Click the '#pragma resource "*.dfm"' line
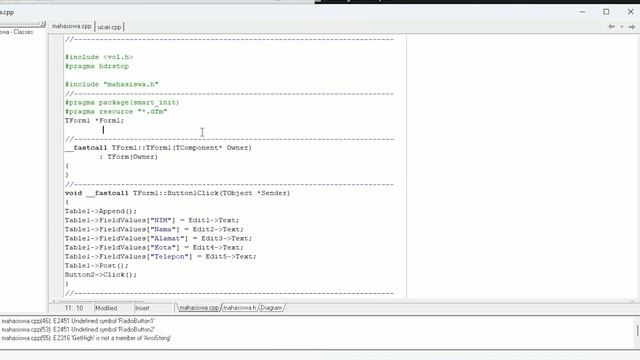Viewport: 640px width, 360px height. pos(116,111)
